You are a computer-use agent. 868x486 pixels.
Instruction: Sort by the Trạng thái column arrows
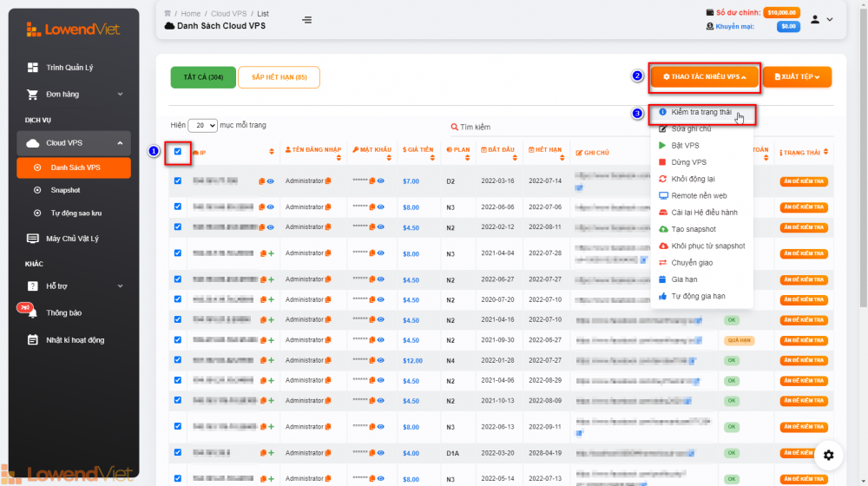tap(826, 152)
